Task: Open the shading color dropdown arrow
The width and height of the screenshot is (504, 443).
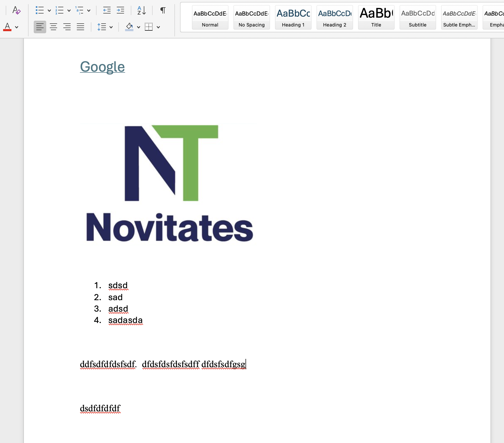Action: click(139, 27)
